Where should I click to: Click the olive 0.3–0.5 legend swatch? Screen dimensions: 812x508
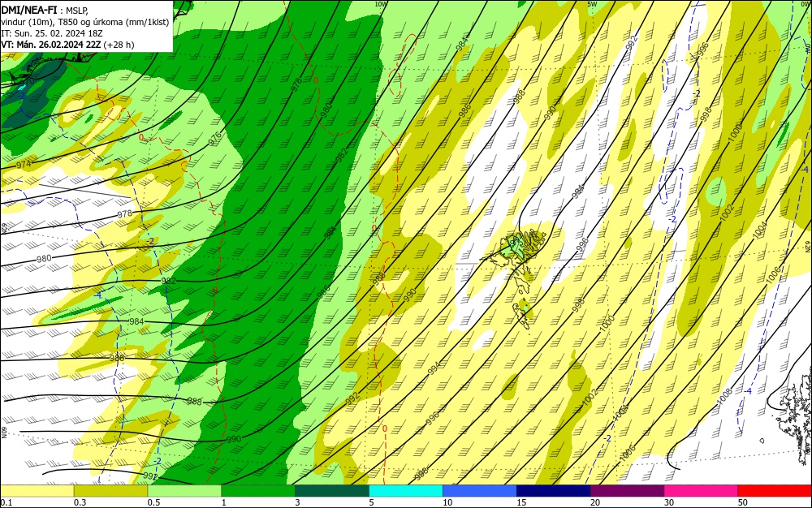click(110, 491)
